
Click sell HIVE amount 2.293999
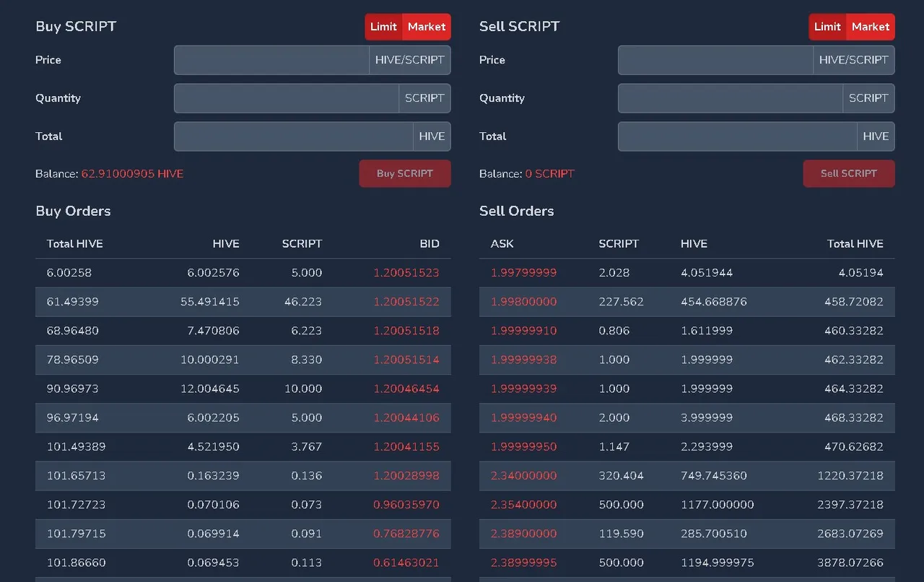[x=707, y=447]
